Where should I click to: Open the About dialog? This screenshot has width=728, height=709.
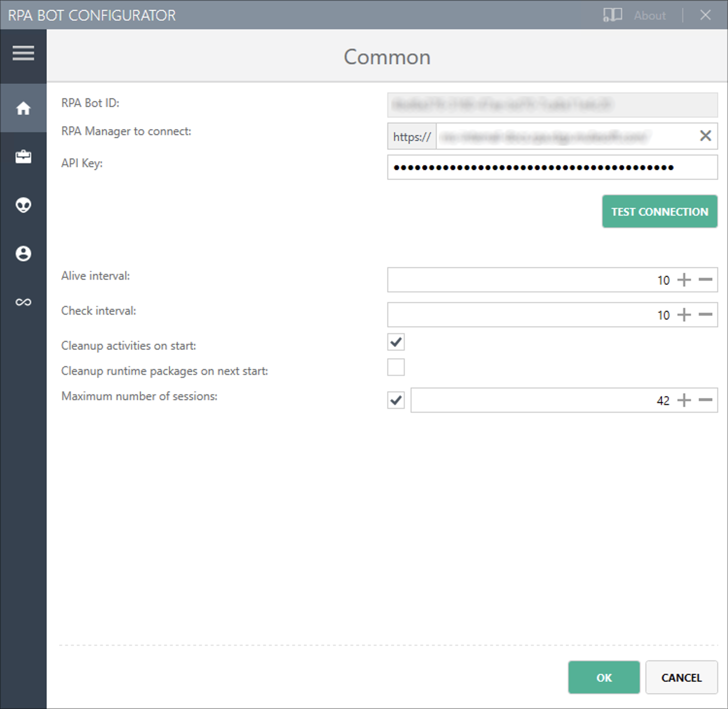coord(649,15)
